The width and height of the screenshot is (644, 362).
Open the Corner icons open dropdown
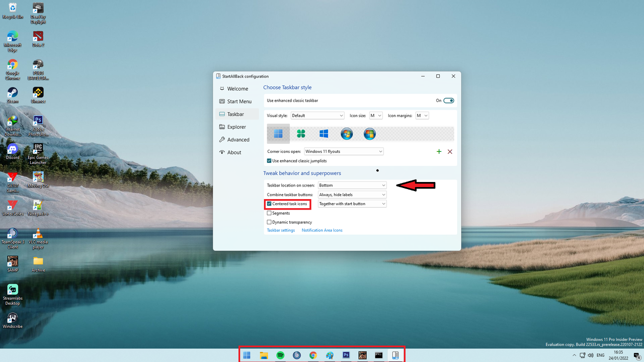coord(344,151)
